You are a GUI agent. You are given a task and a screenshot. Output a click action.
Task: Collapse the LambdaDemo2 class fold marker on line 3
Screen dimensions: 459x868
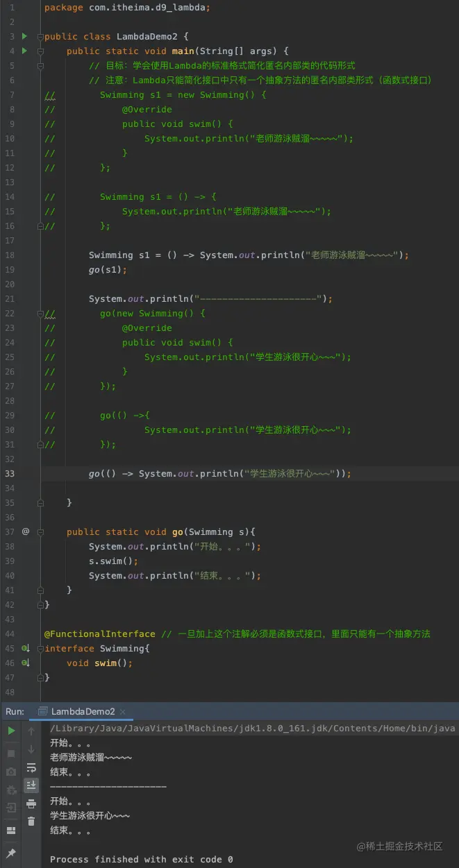[x=41, y=36]
